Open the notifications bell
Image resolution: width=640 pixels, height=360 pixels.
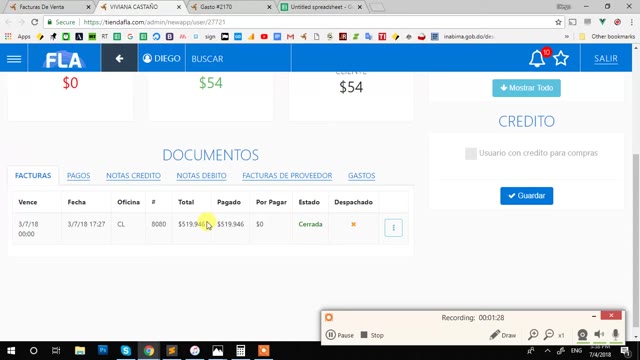(x=537, y=59)
